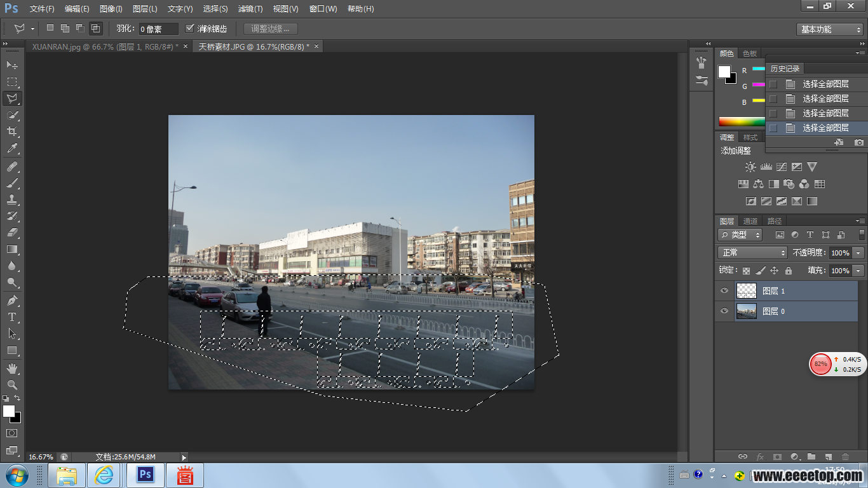Add a Levels adjustment layer
Viewport: 868px width, 488px height.
pyautogui.click(x=766, y=166)
